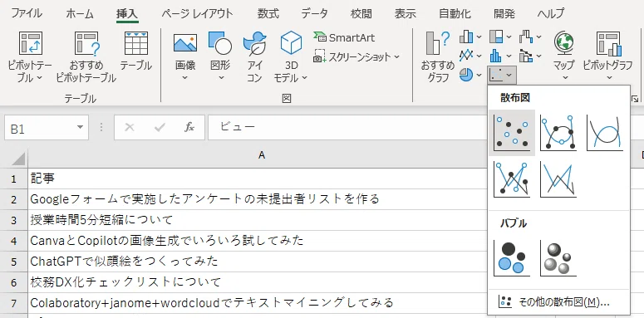The image size is (644, 318).
Task: Open the line chart dropdown
Action: [470, 56]
